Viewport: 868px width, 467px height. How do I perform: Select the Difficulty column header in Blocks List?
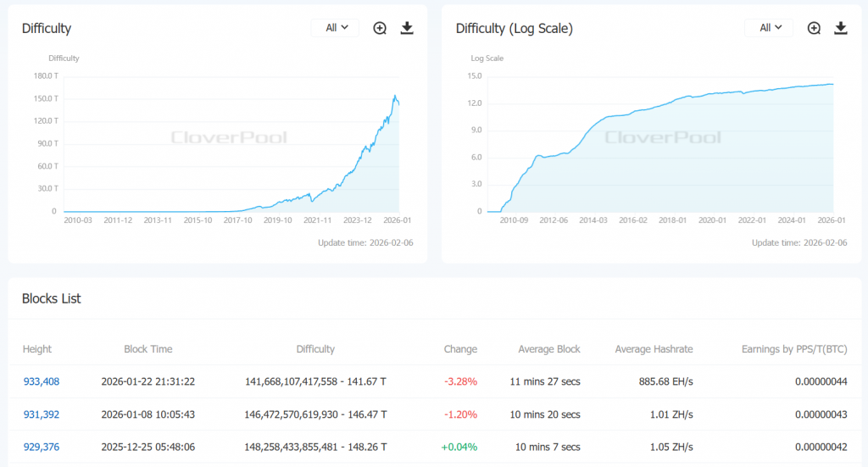click(x=315, y=349)
